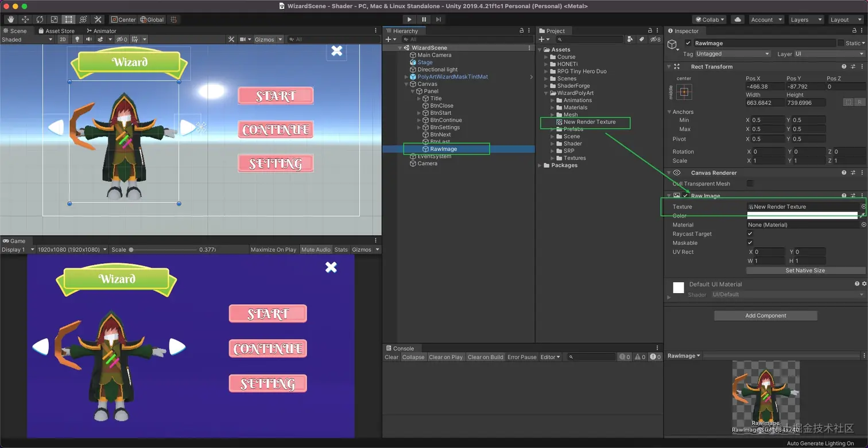
Task: Open the cloud services icon
Action: coord(738,20)
